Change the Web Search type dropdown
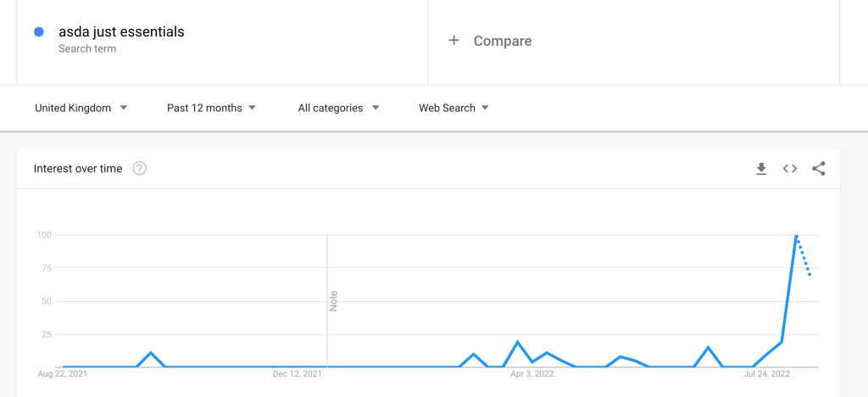The height and width of the screenshot is (397, 868). 453,108
